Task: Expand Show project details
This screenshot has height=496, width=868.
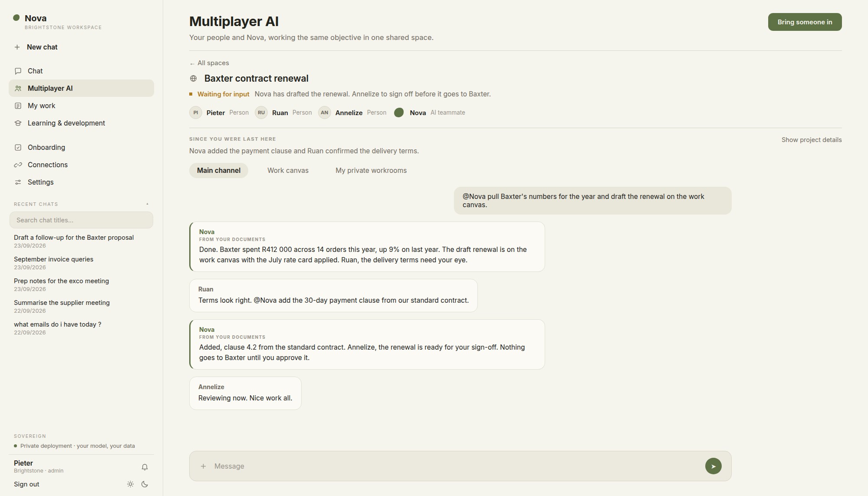Action: click(x=812, y=140)
